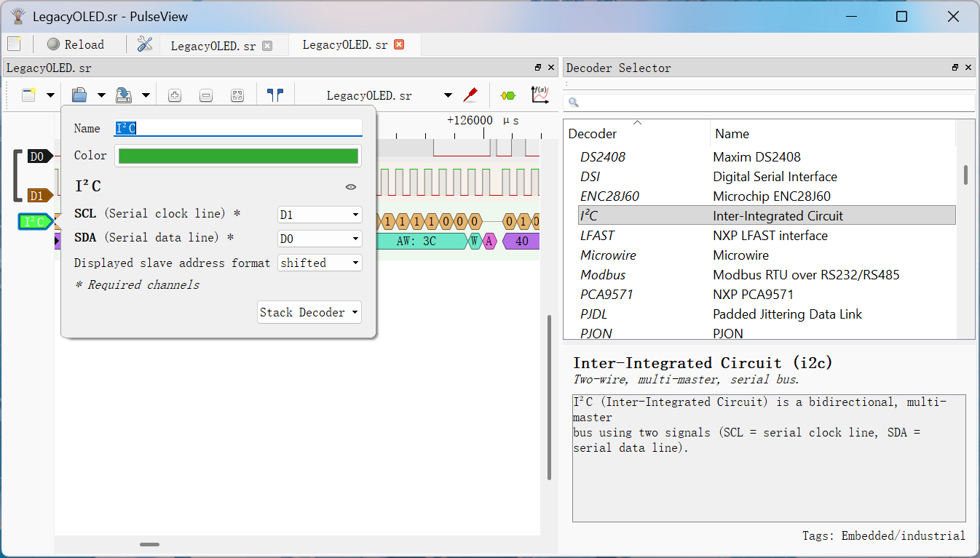Open the SDA channel dropdown

coord(320,239)
